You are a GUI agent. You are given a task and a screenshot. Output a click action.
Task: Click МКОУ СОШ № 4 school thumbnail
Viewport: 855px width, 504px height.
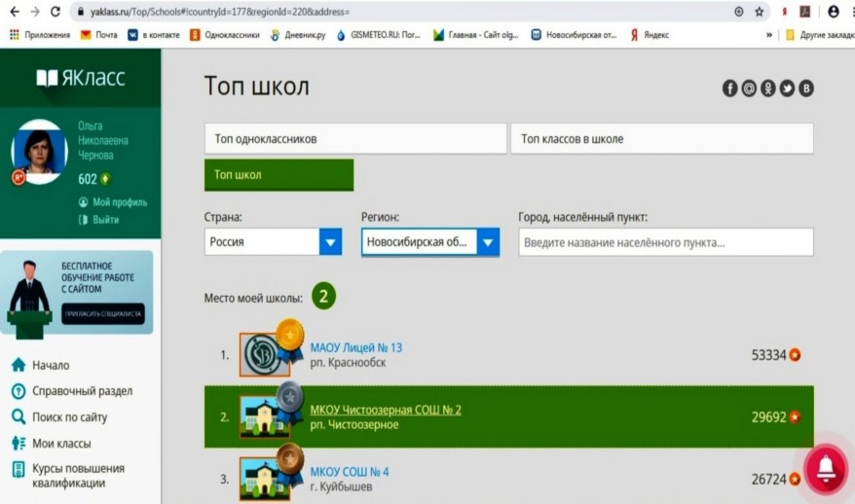[x=265, y=479]
